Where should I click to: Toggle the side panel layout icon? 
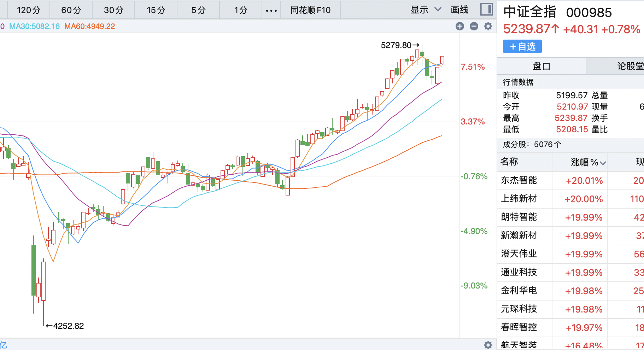487,10
